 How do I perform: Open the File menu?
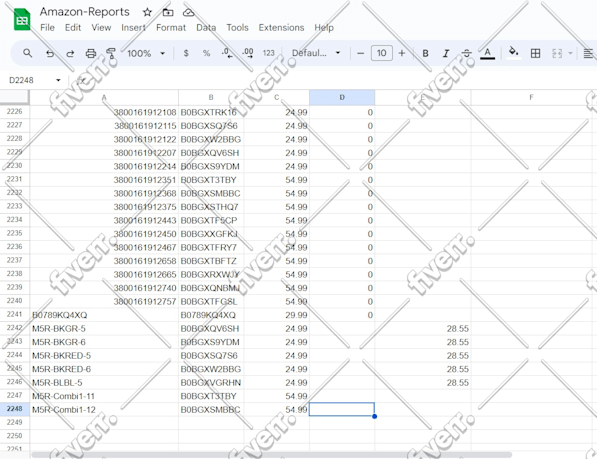pyautogui.click(x=47, y=27)
